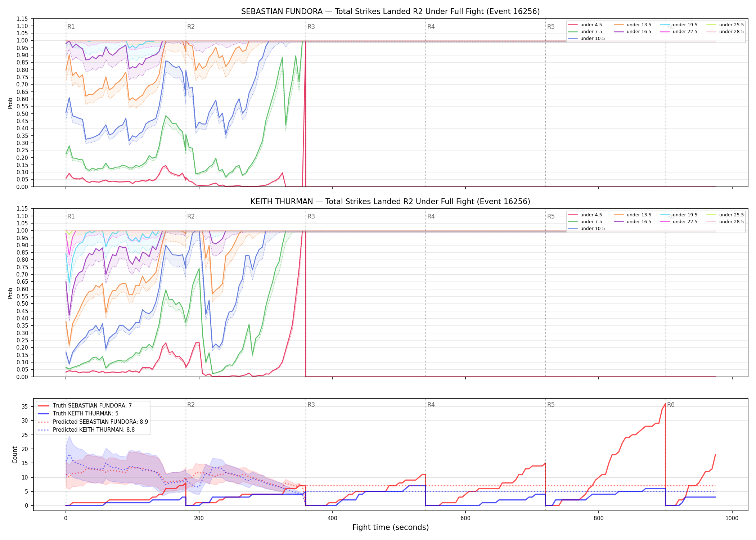The width and height of the screenshot is (756, 540).
Task: Click 'Prob' axis label of Fundora chart
Action: [x=10, y=103]
